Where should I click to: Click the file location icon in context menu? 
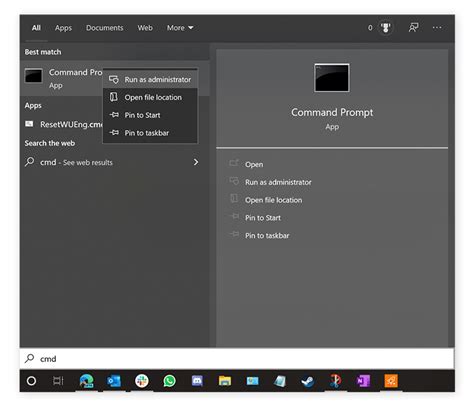[114, 97]
